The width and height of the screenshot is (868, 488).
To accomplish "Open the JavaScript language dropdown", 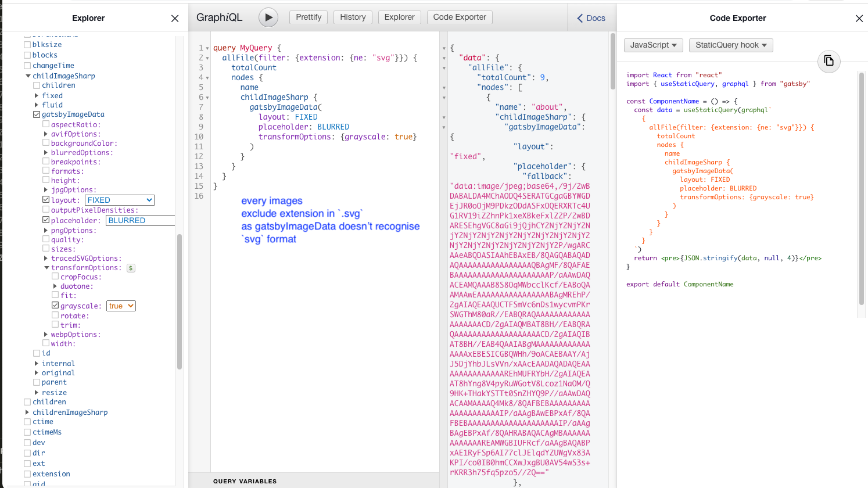I will 653,45.
